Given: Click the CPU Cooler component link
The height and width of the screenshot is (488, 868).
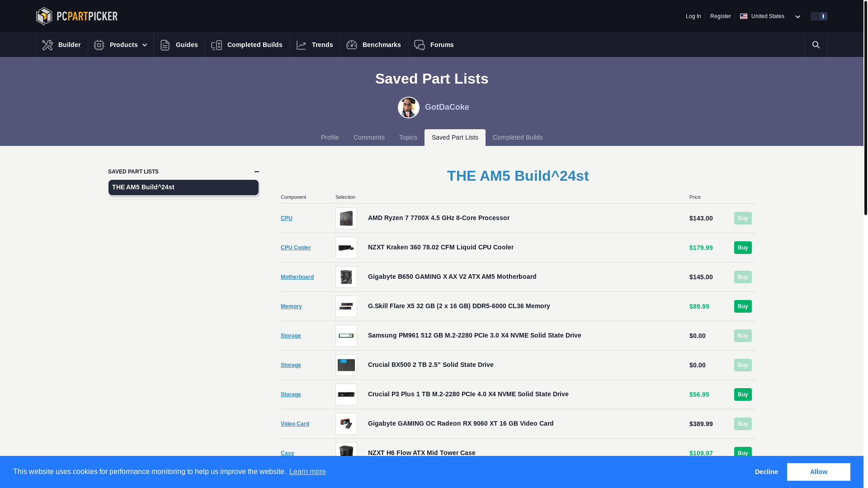Looking at the screenshot, I should (x=296, y=248).
